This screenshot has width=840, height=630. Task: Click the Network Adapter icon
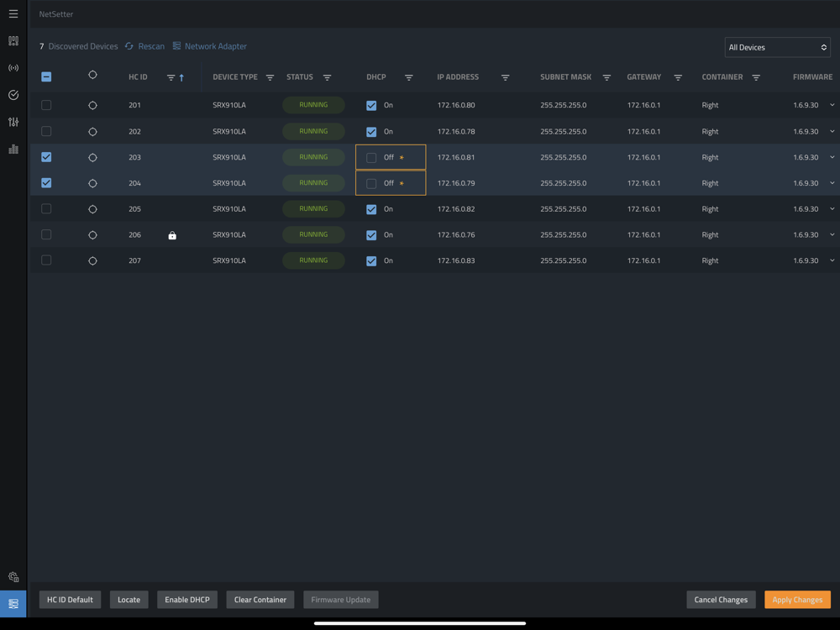pos(176,46)
